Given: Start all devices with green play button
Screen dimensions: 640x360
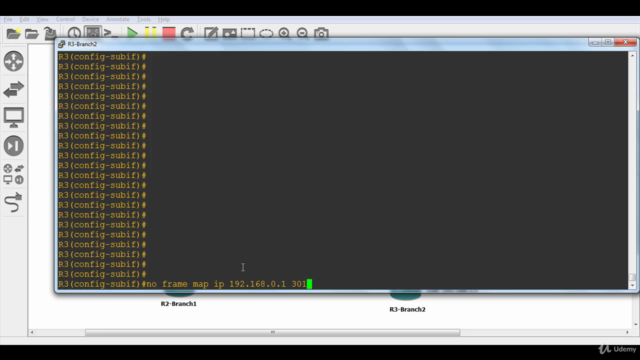Looking at the screenshot, I should [132, 33].
